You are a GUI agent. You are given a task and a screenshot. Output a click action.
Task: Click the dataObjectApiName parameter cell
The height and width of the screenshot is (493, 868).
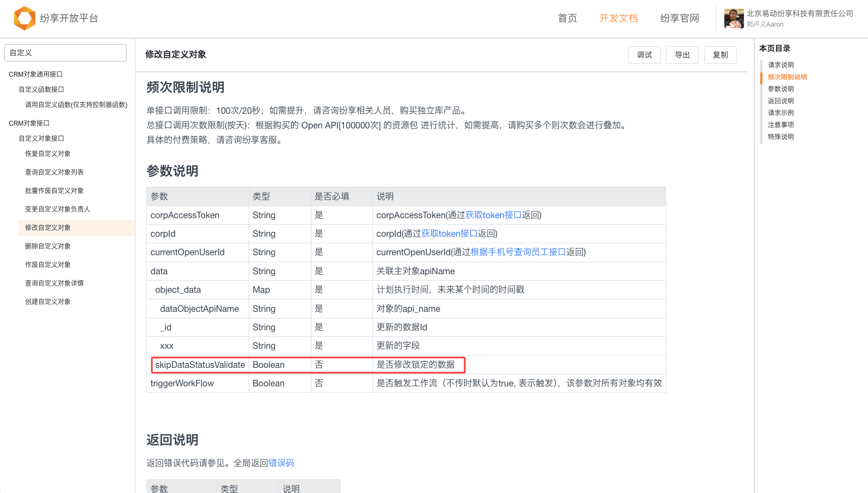point(198,309)
